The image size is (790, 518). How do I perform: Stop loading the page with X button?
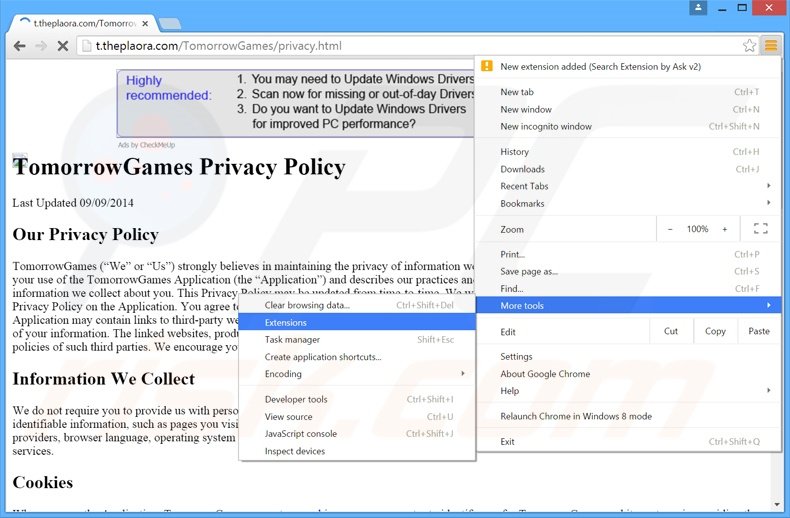pos(62,46)
